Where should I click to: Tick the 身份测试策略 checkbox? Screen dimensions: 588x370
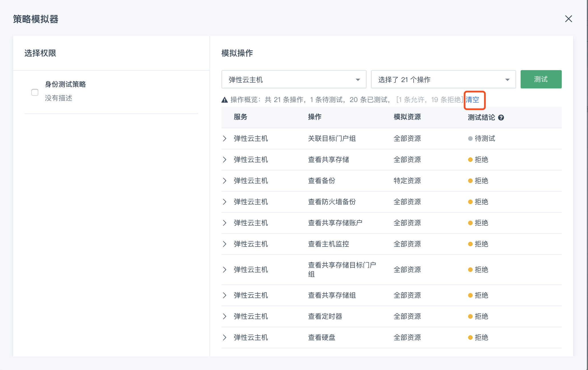(35, 92)
